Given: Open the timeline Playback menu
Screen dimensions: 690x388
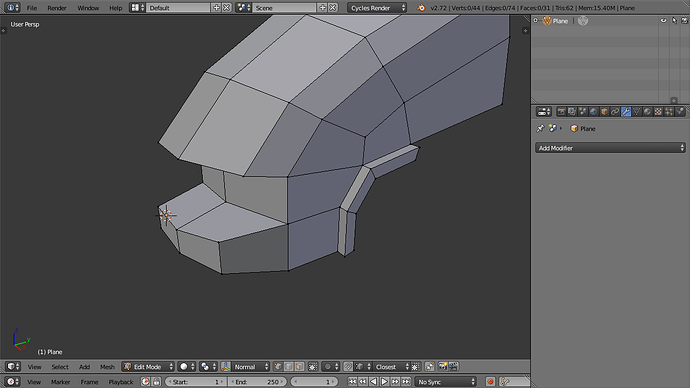Looking at the screenshot, I should [x=121, y=382].
